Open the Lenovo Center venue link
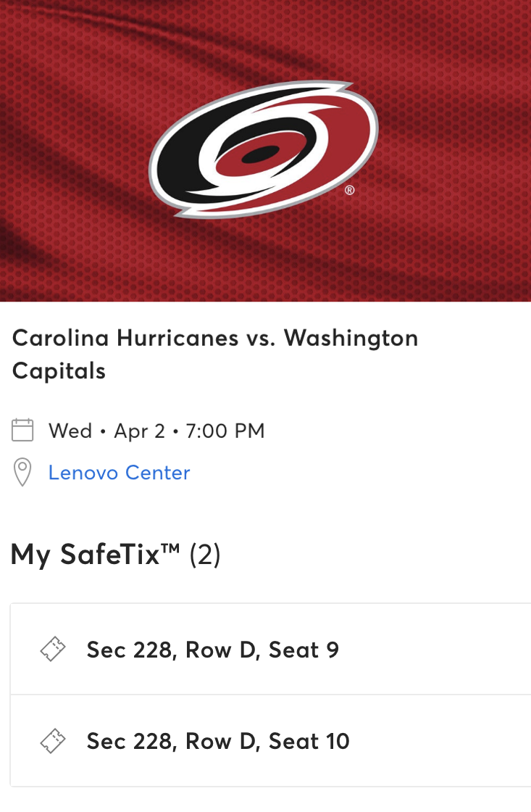Screen dimensions: 531x812 (119, 472)
